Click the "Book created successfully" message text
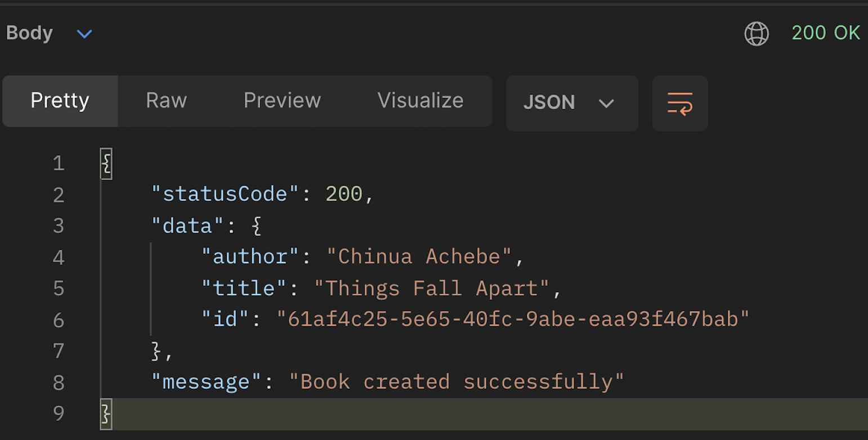This screenshot has width=868, height=440. [457, 382]
